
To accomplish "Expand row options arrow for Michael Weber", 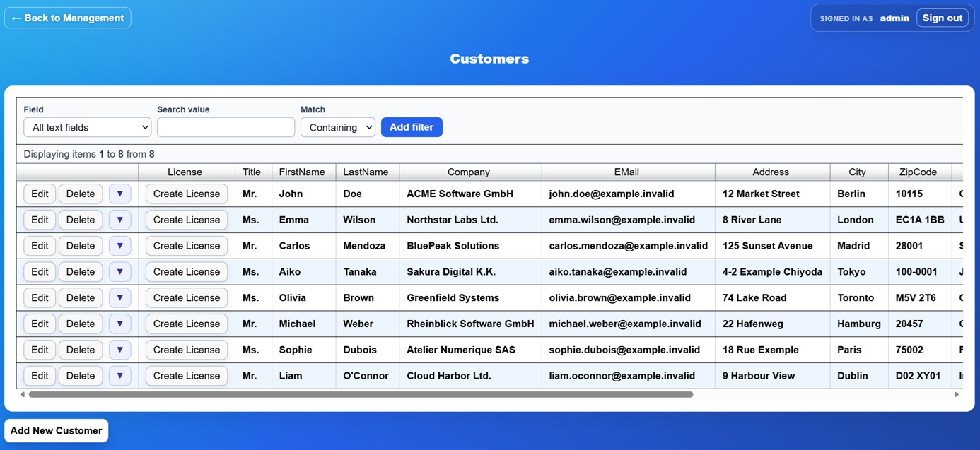I will click(x=119, y=324).
